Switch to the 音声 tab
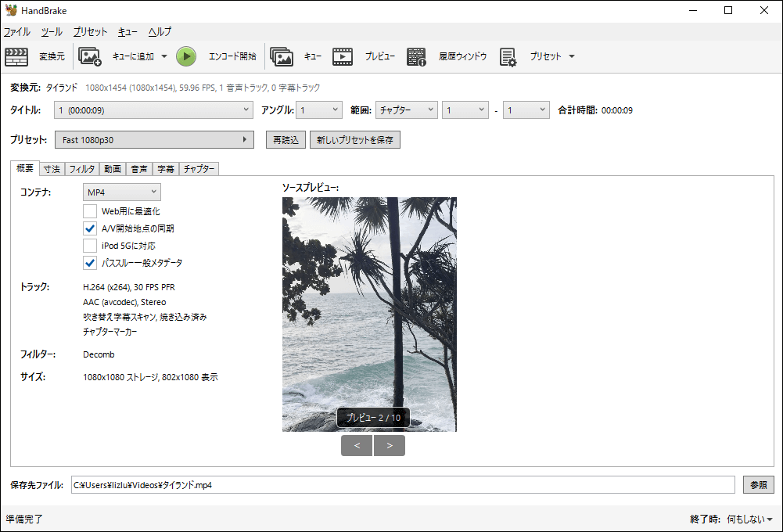 [139, 168]
